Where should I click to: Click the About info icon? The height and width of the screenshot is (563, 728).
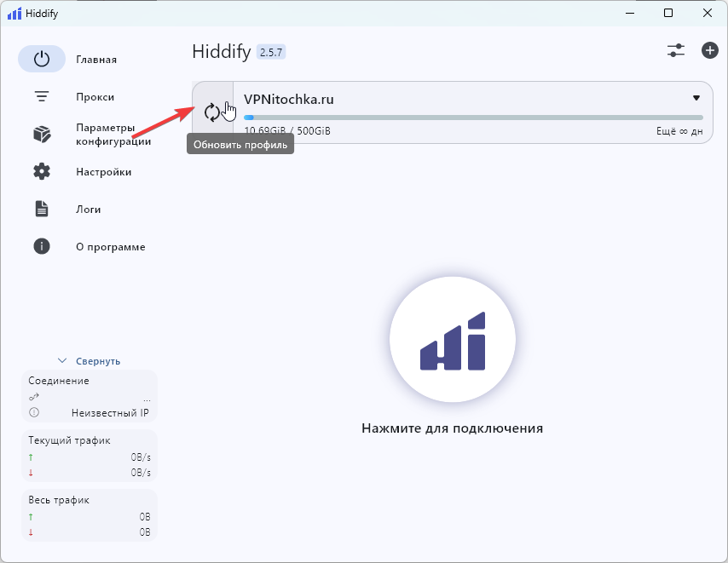pyautogui.click(x=42, y=247)
